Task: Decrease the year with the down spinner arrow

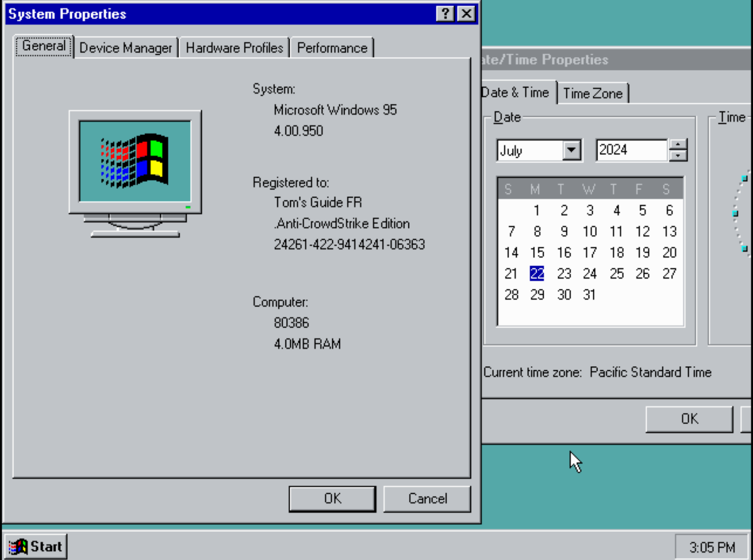Action: [678, 156]
